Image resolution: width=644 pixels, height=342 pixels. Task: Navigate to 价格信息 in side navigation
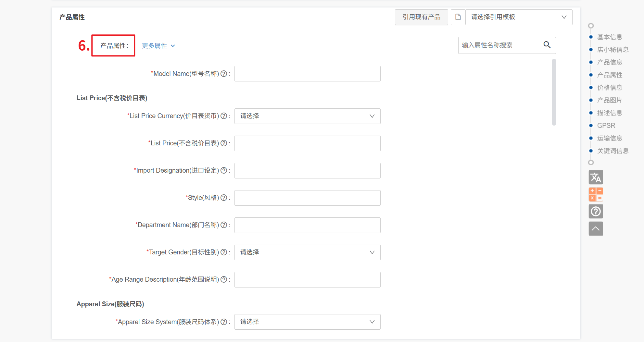tap(610, 88)
